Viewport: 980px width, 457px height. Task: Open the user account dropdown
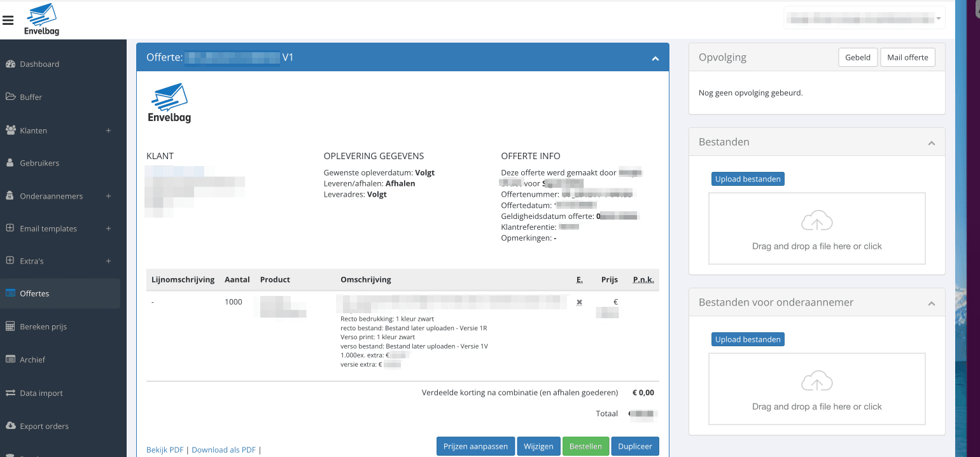coord(864,18)
